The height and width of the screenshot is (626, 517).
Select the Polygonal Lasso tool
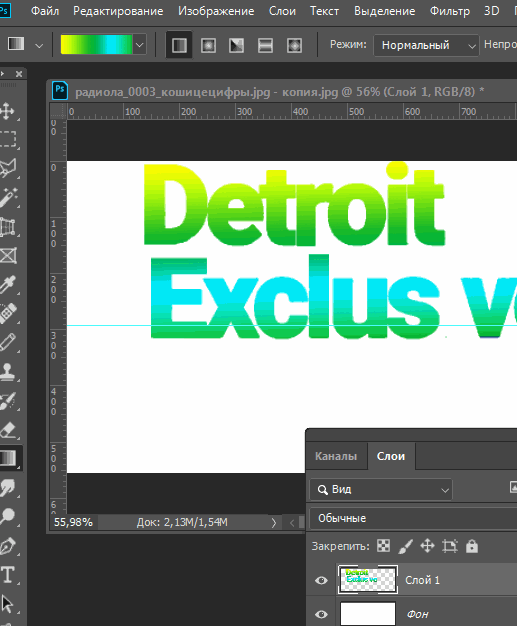pyautogui.click(x=8, y=168)
